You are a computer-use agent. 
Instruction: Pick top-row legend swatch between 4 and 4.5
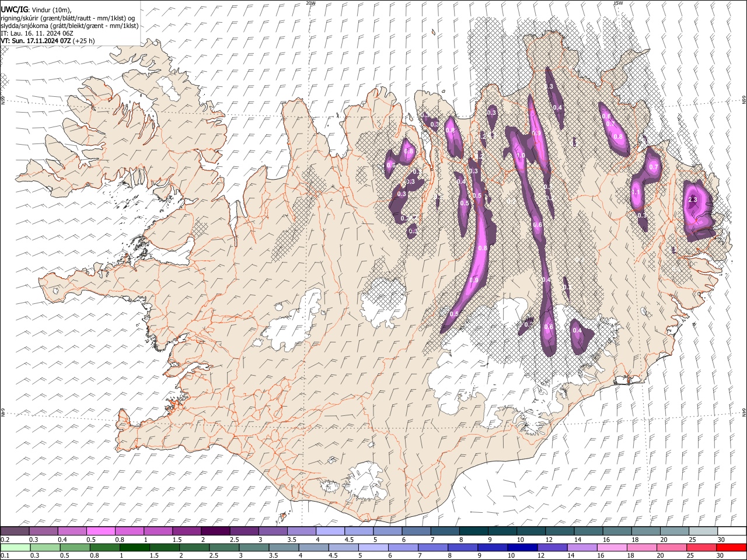click(x=330, y=531)
